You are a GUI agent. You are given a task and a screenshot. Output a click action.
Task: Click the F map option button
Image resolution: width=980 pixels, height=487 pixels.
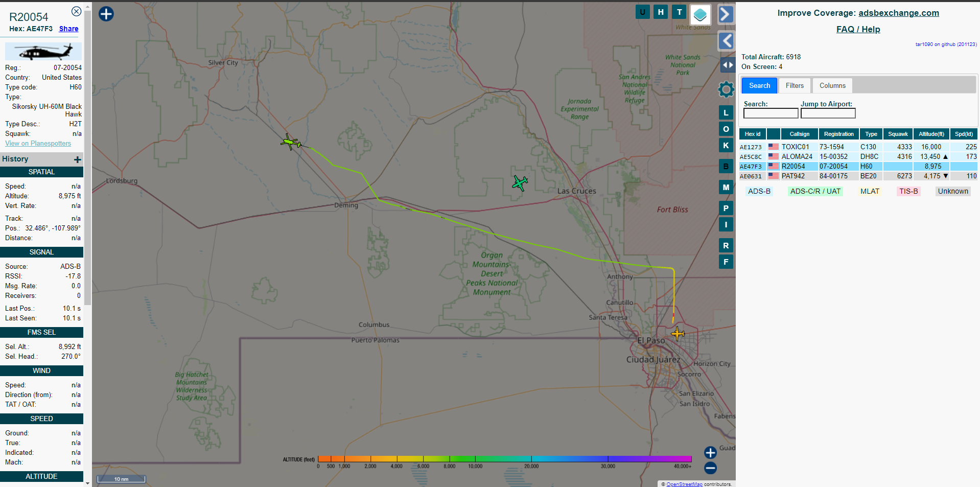point(726,262)
